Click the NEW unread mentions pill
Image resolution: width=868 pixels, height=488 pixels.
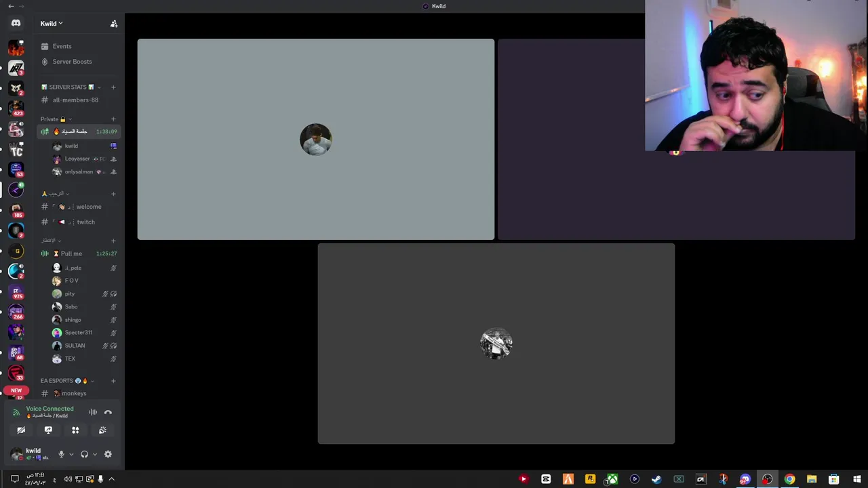(16, 390)
